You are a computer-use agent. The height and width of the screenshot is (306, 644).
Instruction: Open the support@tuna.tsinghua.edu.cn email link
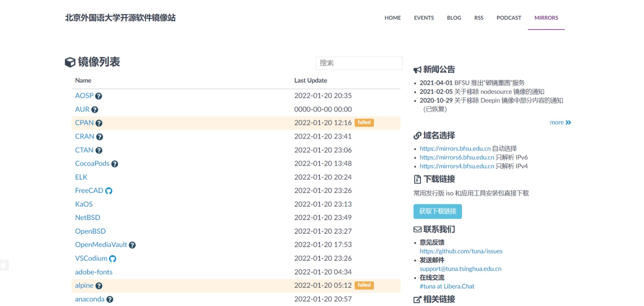460,269
